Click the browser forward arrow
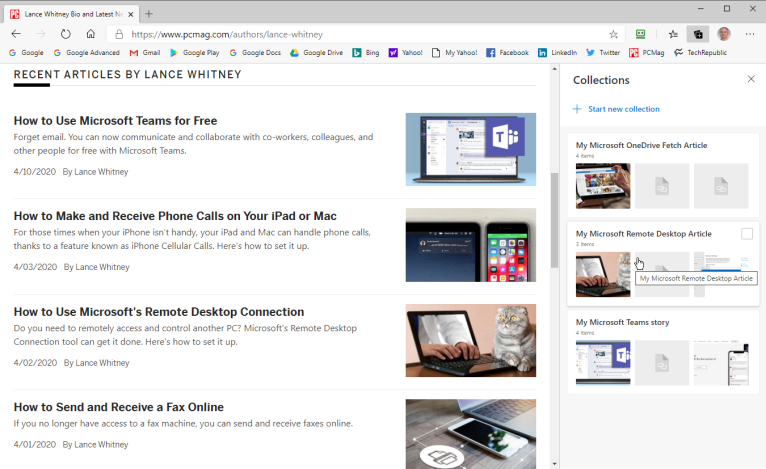The image size is (766, 469). pyautogui.click(x=41, y=34)
